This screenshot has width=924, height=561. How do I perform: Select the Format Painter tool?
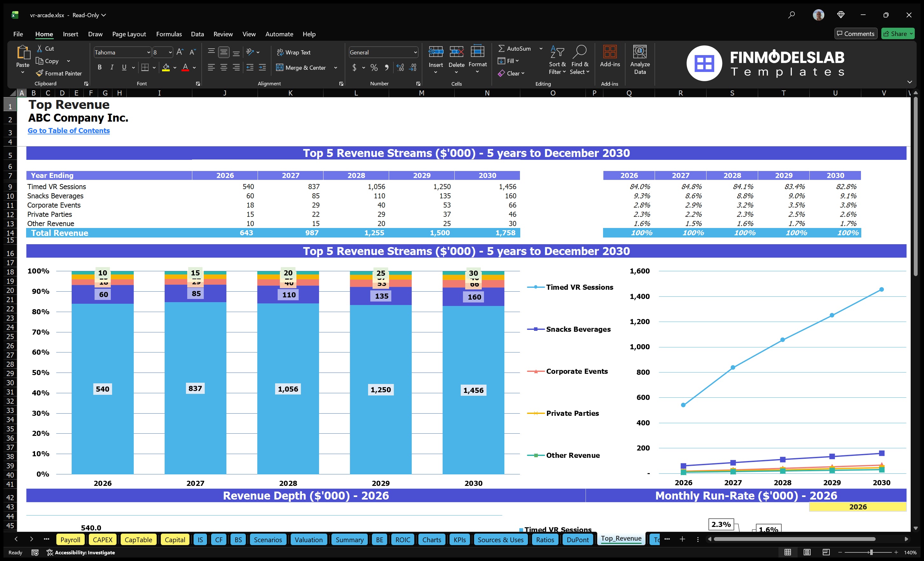[x=59, y=73]
